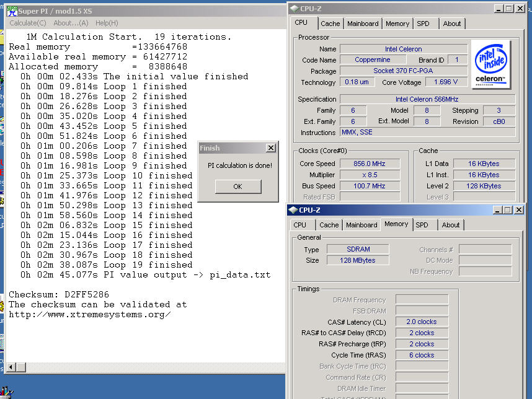Screen dimensions: 532x399
Task: Click the empty DRAM Frequency field
Action: (x=422, y=300)
